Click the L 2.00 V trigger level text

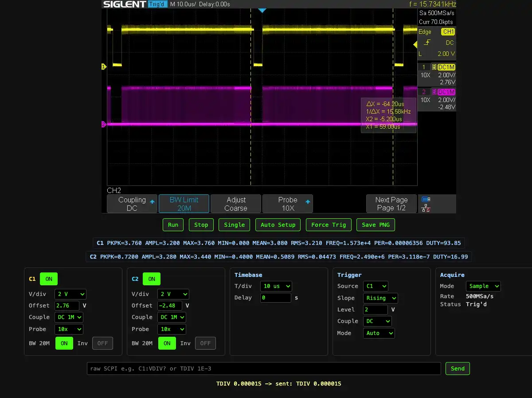[x=437, y=54]
